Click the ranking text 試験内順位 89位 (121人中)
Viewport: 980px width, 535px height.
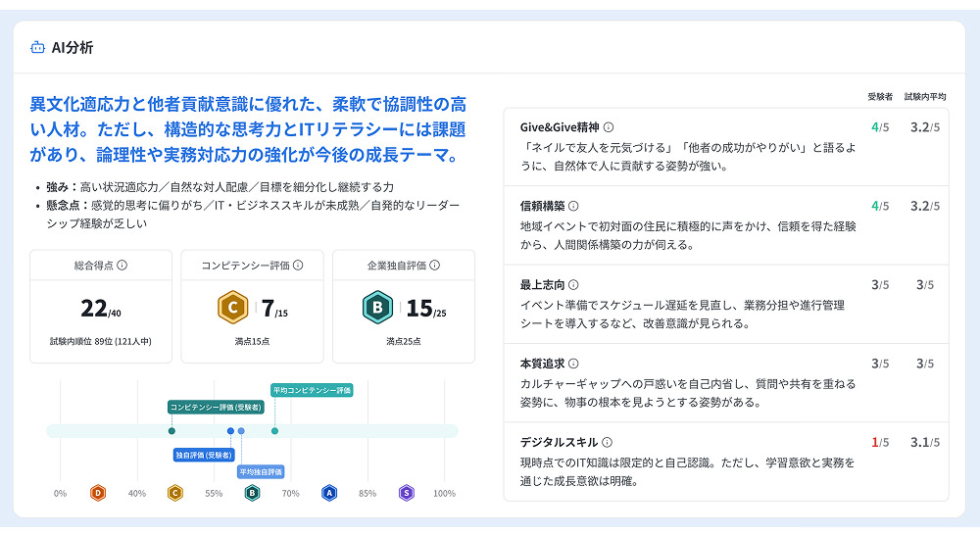point(101,341)
